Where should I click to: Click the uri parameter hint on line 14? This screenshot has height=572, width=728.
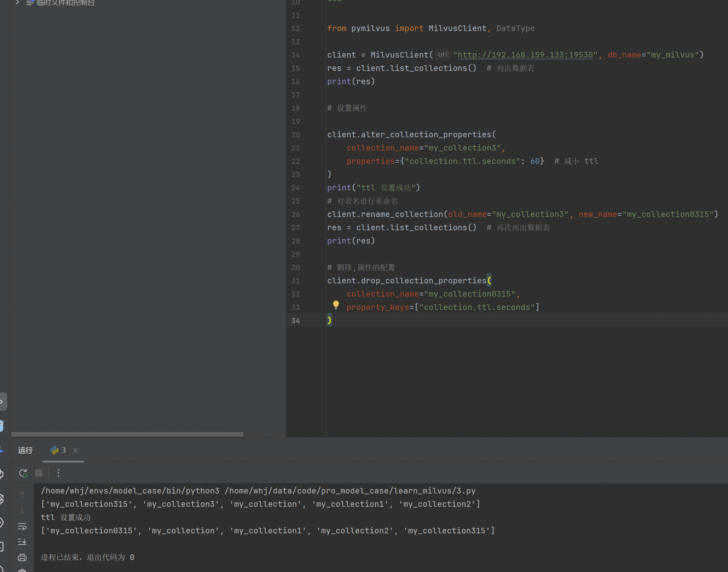443,55
